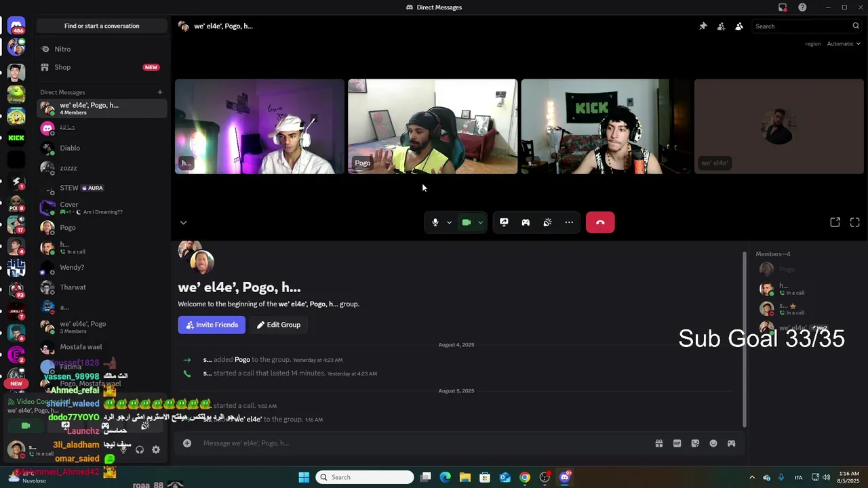Click Invite Friends button

point(212,325)
